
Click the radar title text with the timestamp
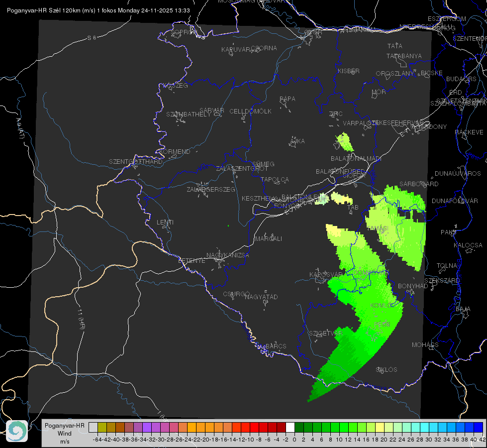pyautogui.click(x=98, y=10)
